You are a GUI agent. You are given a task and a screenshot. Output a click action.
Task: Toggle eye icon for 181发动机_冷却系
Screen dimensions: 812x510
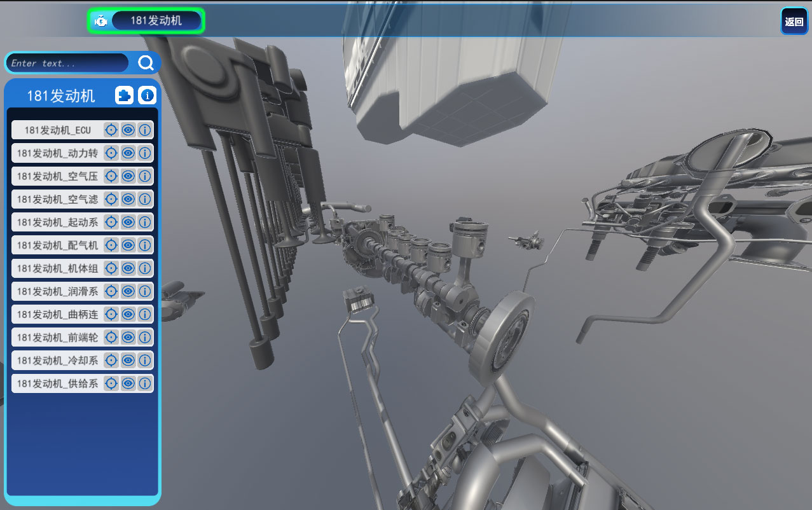[x=128, y=361]
